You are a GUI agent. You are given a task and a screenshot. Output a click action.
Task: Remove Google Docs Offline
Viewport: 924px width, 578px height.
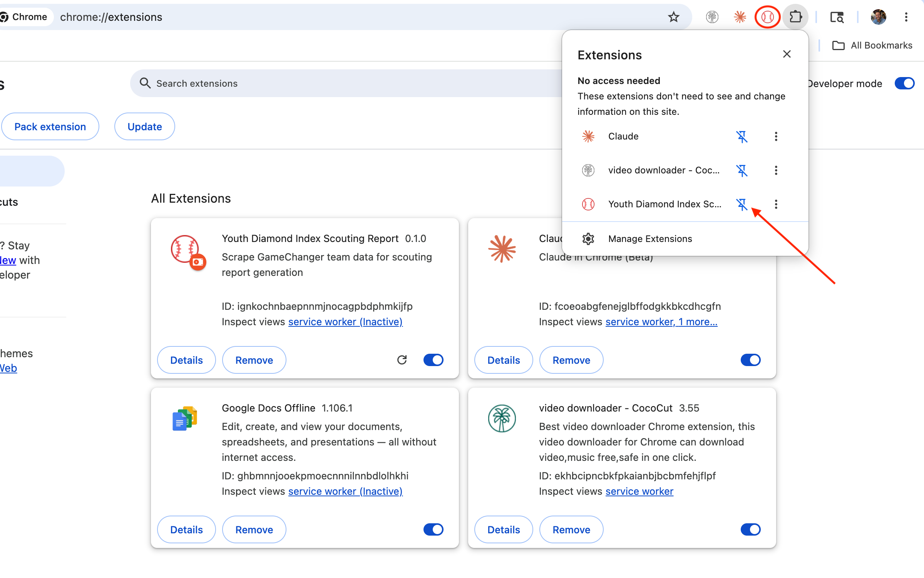tap(254, 529)
